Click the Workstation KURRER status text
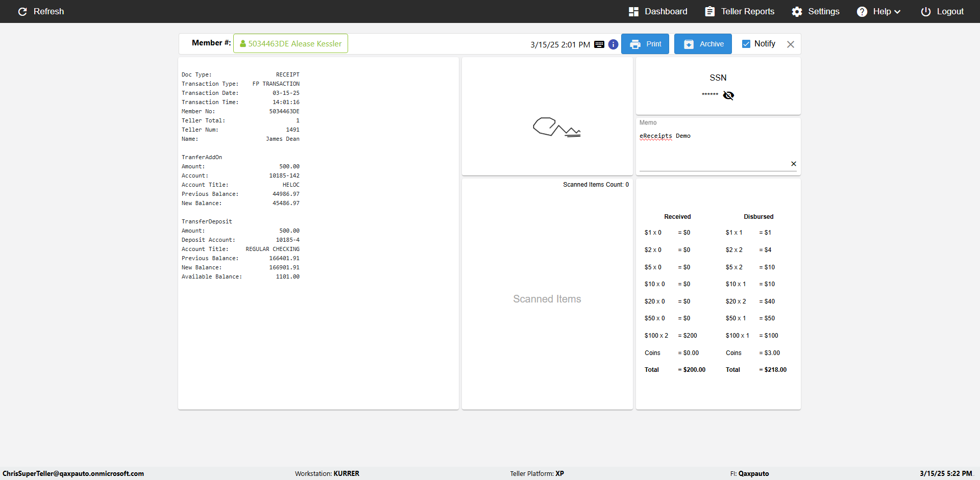 tap(327, 473)
